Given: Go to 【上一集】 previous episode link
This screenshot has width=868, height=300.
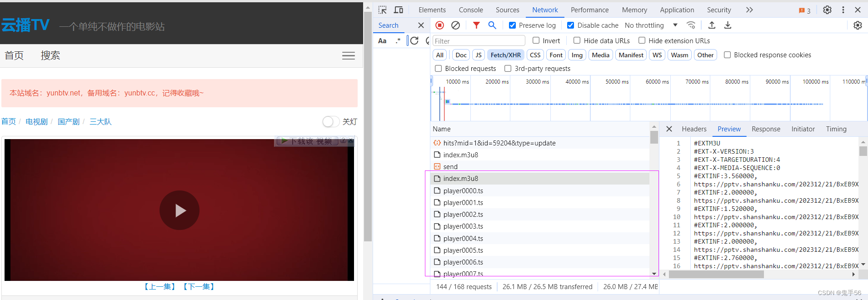Looking at the screenshot, I should coord(160,286).
